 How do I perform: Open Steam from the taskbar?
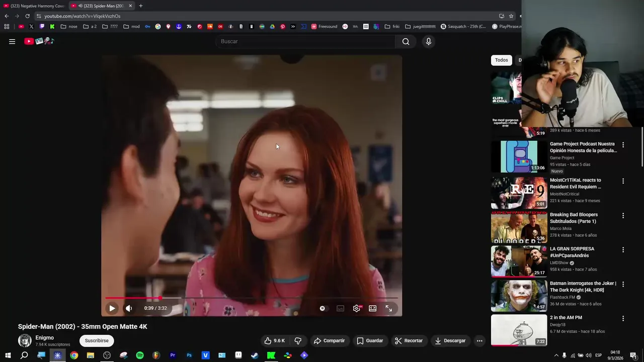[x=255, y=355]
